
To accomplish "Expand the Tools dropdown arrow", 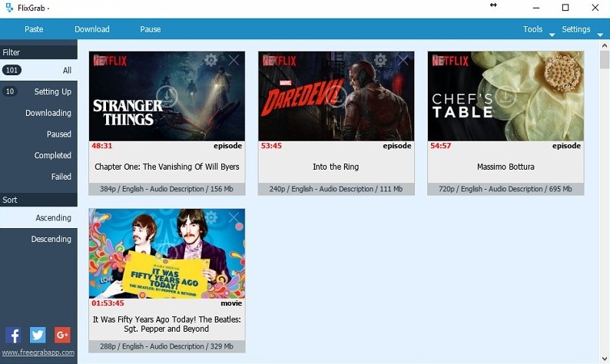I will click(x=552, y=35).
